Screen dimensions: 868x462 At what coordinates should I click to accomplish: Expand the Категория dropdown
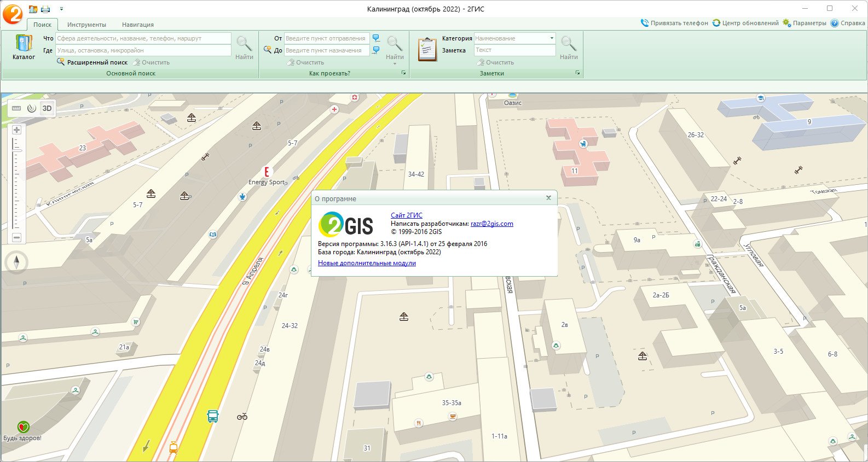(551, 38)
